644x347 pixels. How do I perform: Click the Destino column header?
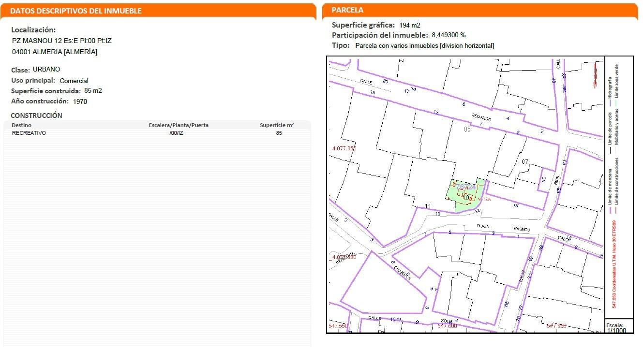coord(22,125)
